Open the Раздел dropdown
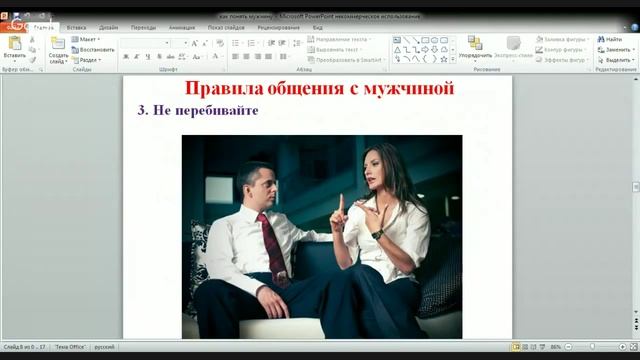Image resolution: width=640 pixels, height=360 pixels. pos(87,60)
